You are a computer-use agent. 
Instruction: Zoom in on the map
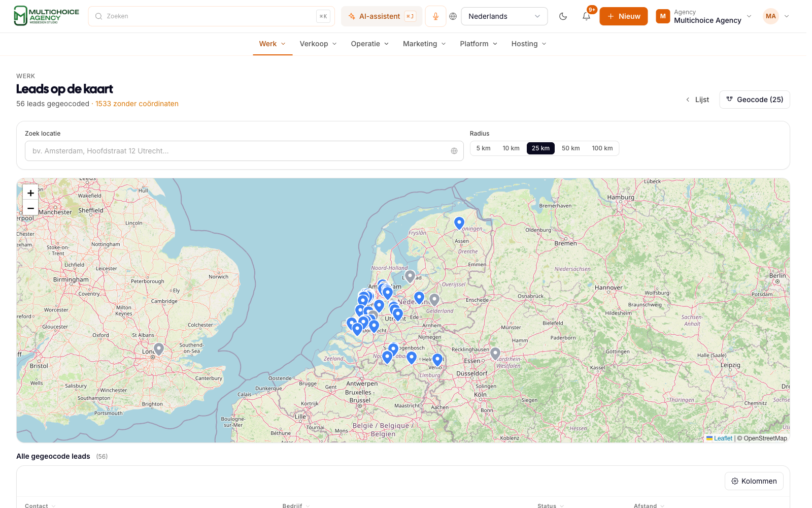coord(30,193)
